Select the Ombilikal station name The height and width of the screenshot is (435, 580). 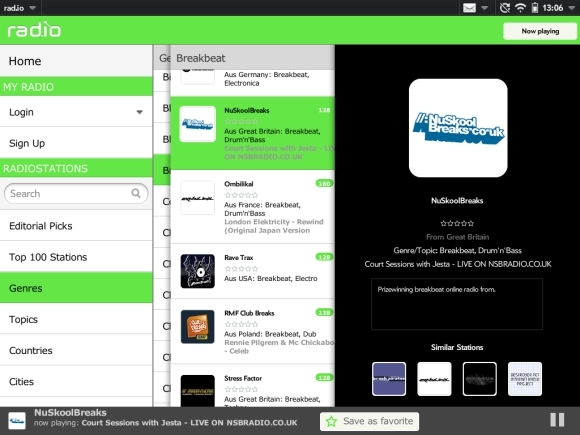239,184
